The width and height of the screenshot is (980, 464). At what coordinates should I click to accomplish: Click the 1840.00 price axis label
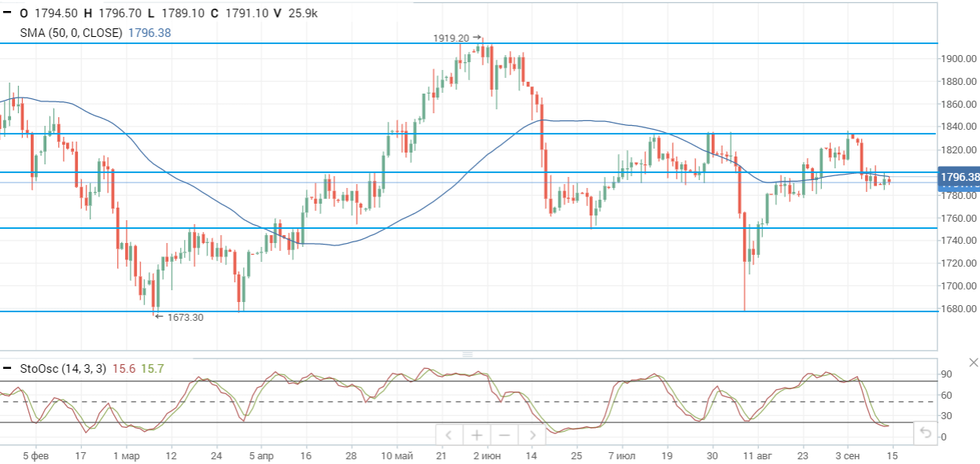coord(959,127)
